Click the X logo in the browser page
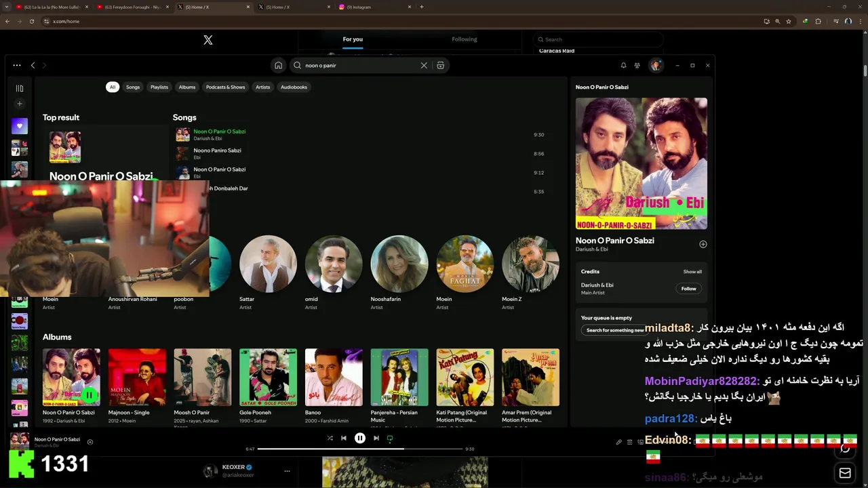The width and height of the screenshot is (868, 488). [208, 40]
